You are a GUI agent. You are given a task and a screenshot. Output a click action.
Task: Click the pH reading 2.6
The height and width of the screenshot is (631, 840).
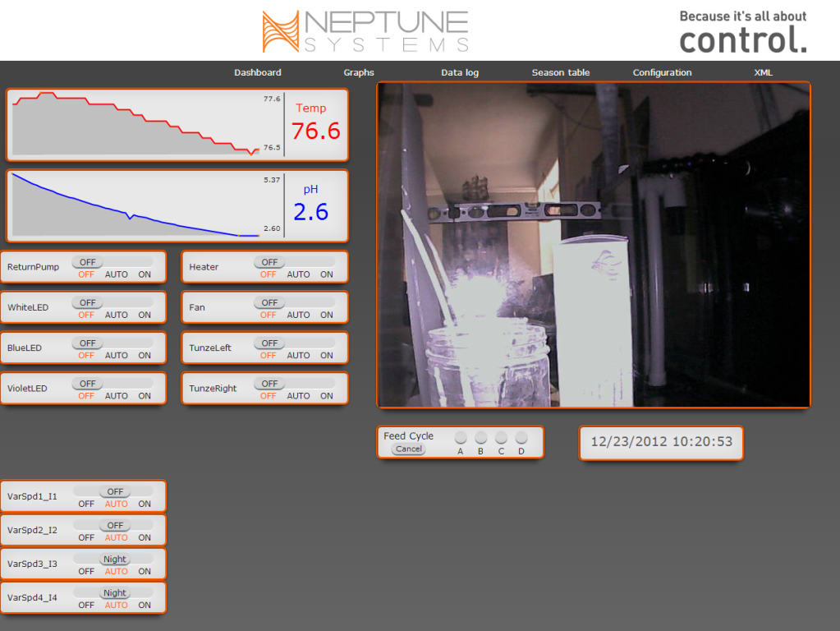pos(310,212)
